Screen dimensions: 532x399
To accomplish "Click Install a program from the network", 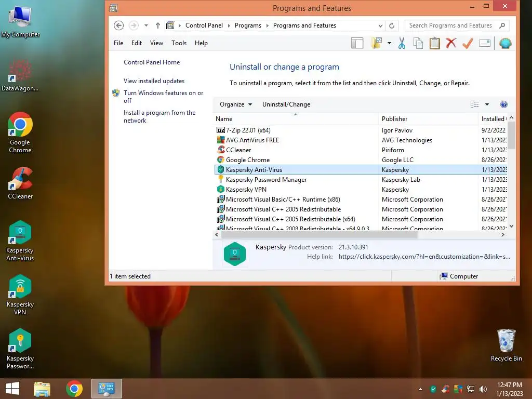I will coord(159,116).
